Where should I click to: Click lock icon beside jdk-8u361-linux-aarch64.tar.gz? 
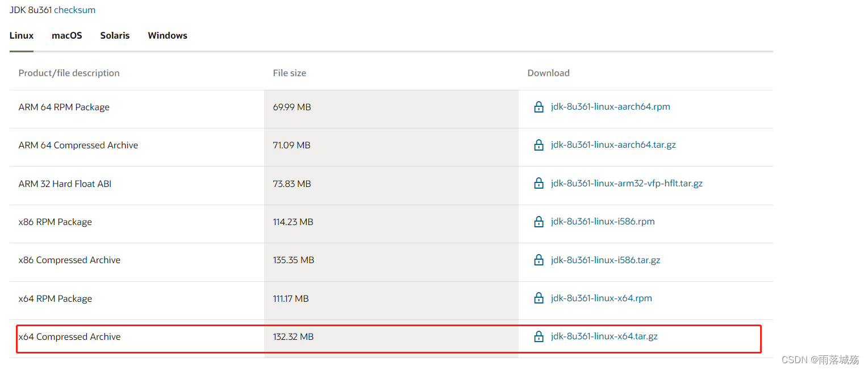539,145
